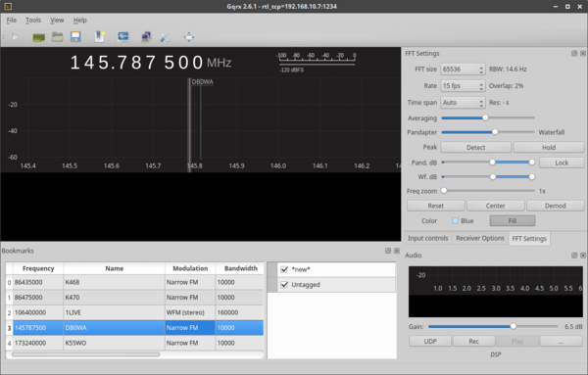
Task: Click the bookmarks table horizontal scrollbar
Action: click(x=85, y=354)
